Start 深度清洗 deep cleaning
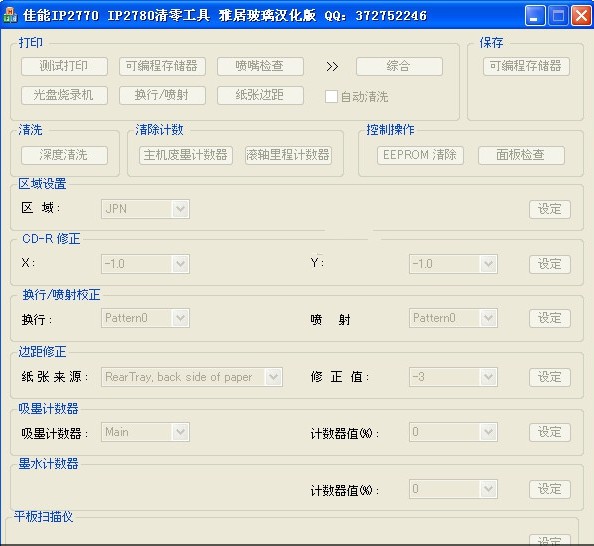The width and height of the screenshot is (594, 546). point(64,155)
